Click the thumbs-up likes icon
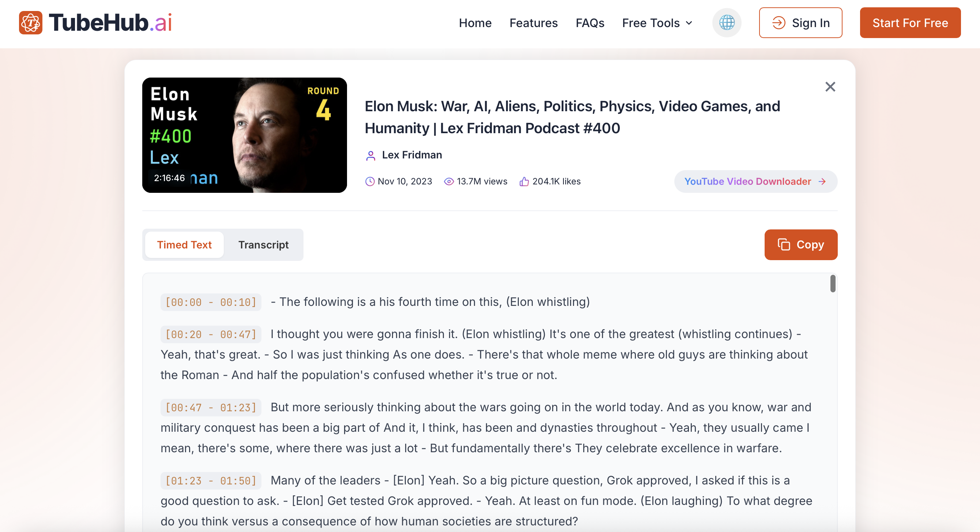 (x=524, y=181)
